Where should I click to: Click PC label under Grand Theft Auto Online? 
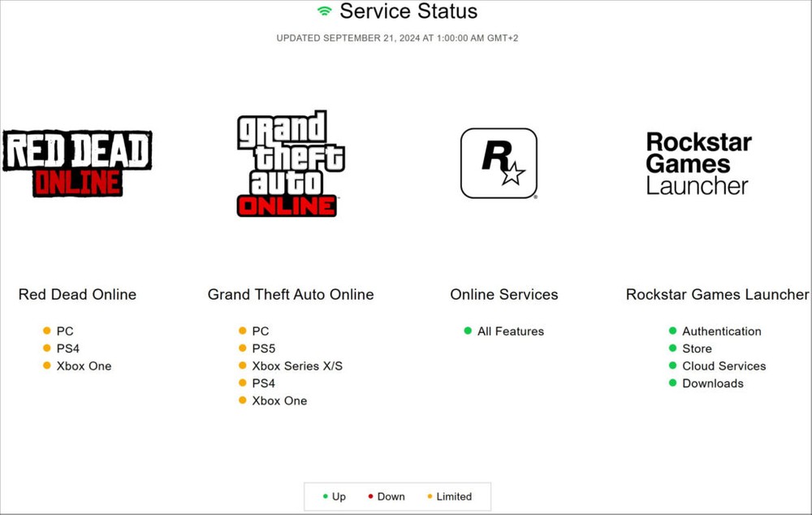261,331
